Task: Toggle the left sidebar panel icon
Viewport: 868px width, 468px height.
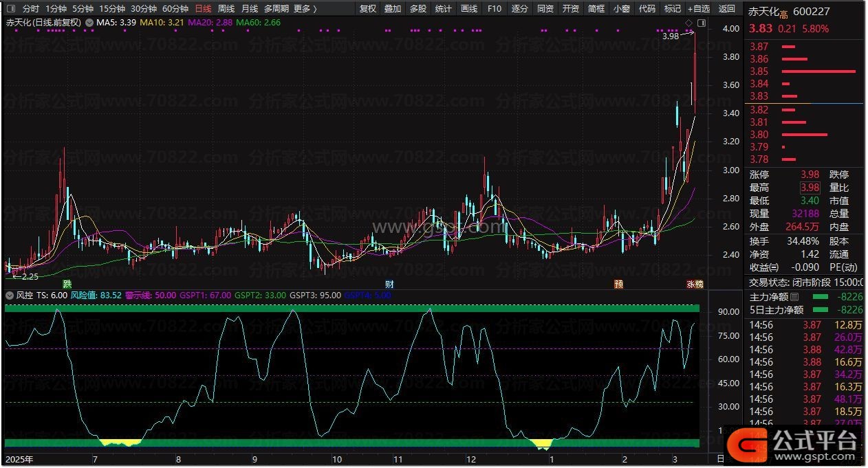Action: tap(10, 9)
